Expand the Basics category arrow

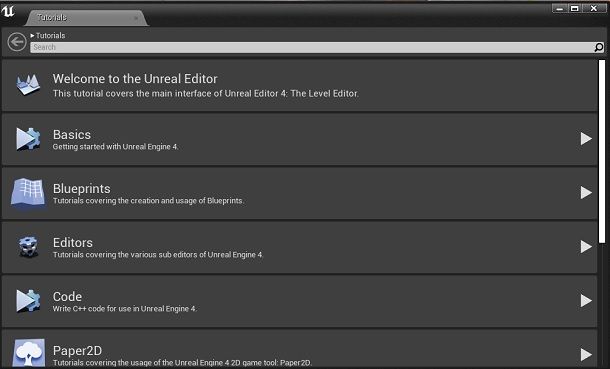coord(586,139)
